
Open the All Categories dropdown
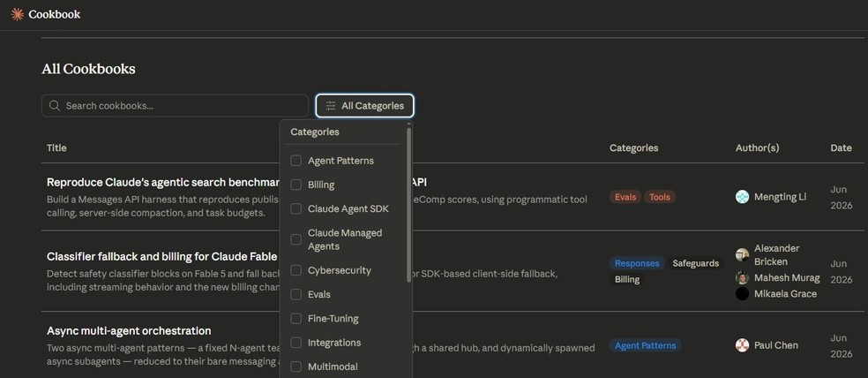pyautogui.click(x=365, y=105)
